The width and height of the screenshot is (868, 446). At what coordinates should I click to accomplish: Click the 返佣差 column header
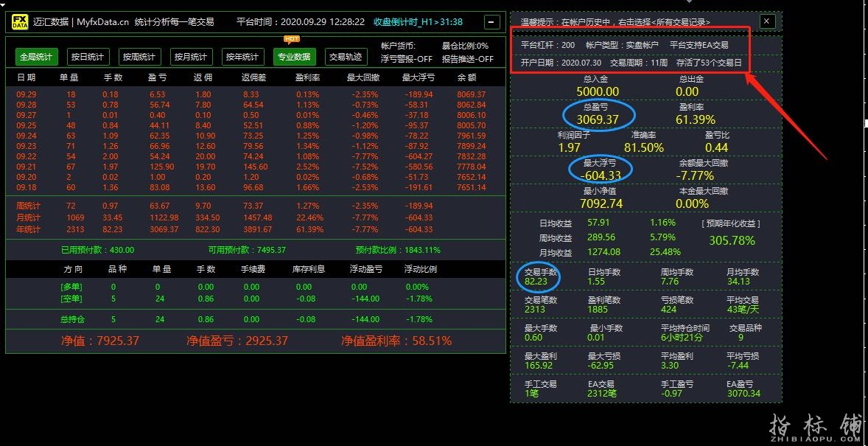pos(253,77)
